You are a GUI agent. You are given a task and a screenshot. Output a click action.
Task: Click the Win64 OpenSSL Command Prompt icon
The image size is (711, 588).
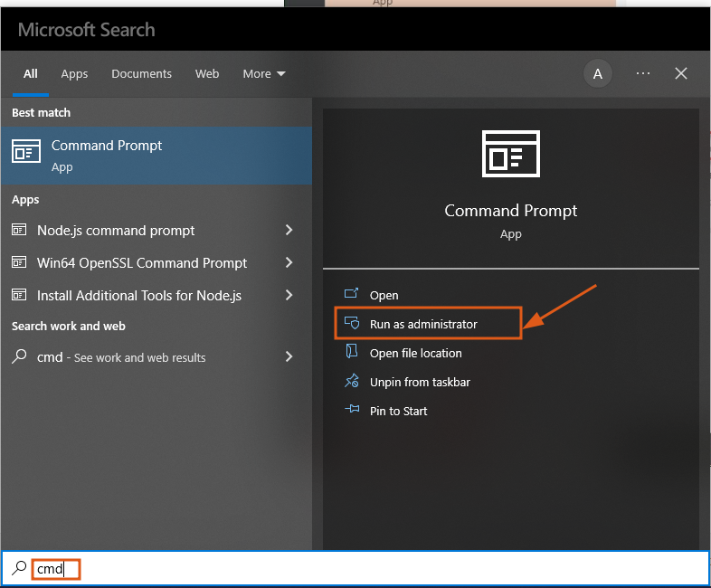coord(19,262)
